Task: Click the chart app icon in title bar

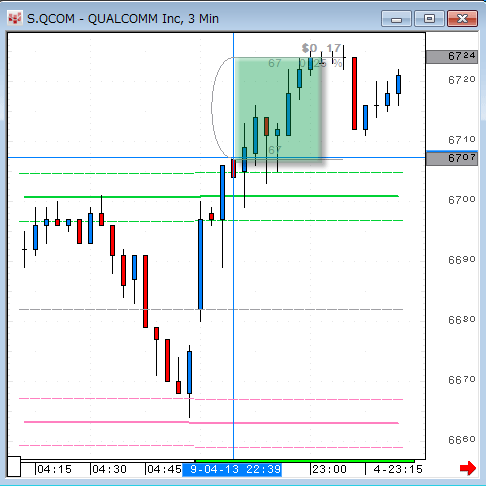Action: (x=15, y=18)
